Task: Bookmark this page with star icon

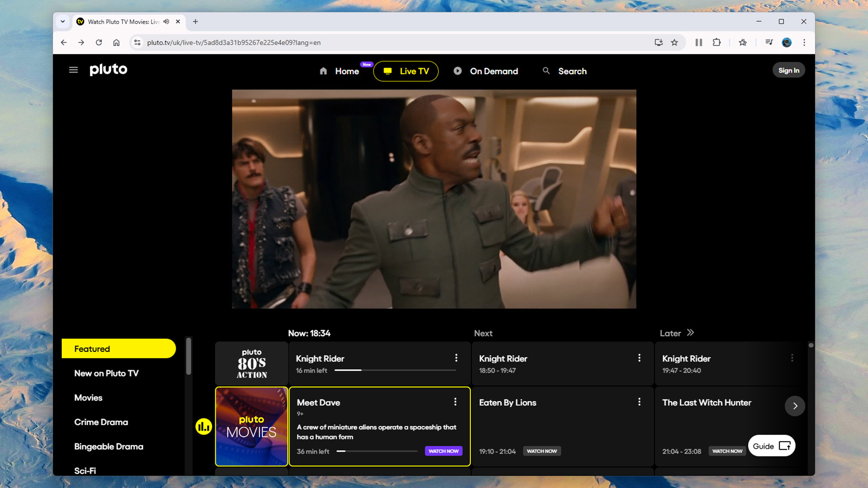Action: [674, 43]
